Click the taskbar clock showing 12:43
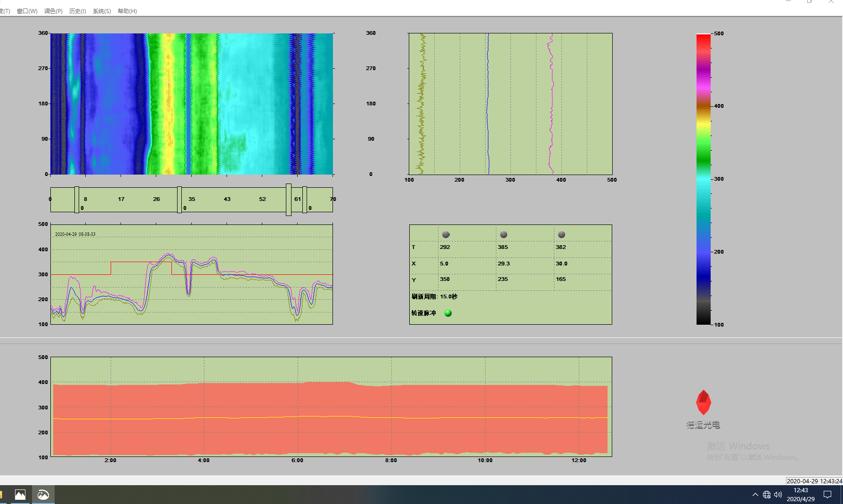 801,495
